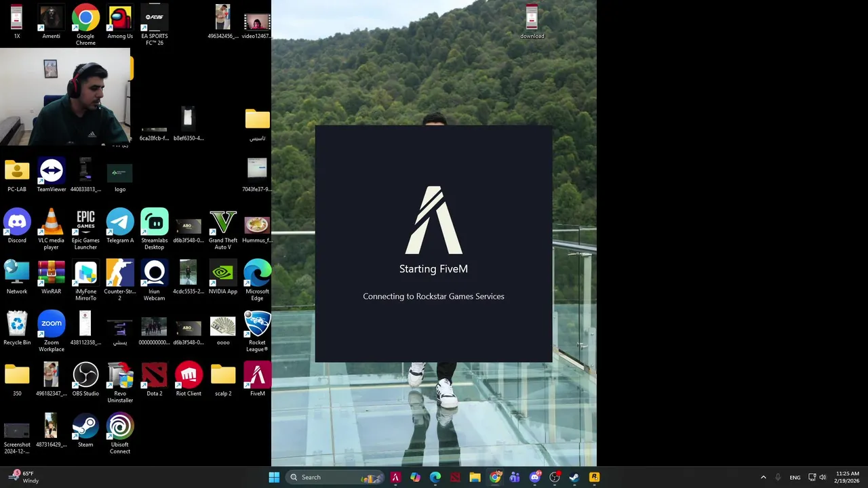
Task: Open the NVIDIA App shortcut
Action: [223, 278]
